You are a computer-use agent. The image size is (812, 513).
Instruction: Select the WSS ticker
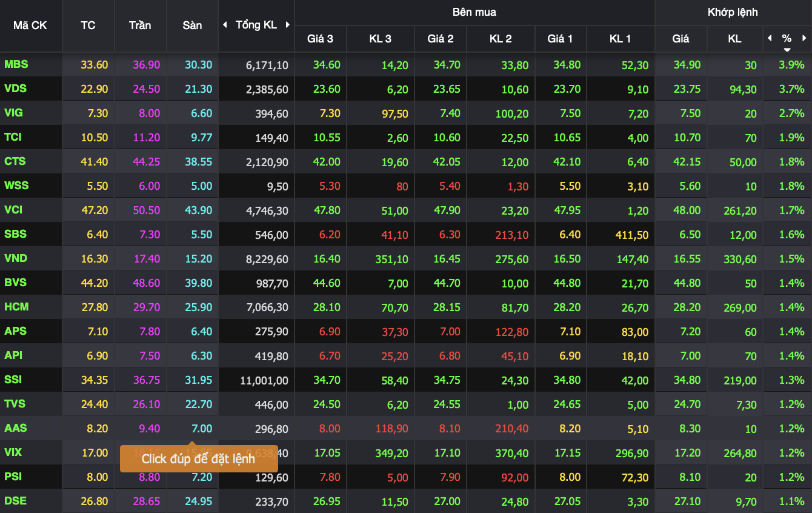(x=16, y=186)
